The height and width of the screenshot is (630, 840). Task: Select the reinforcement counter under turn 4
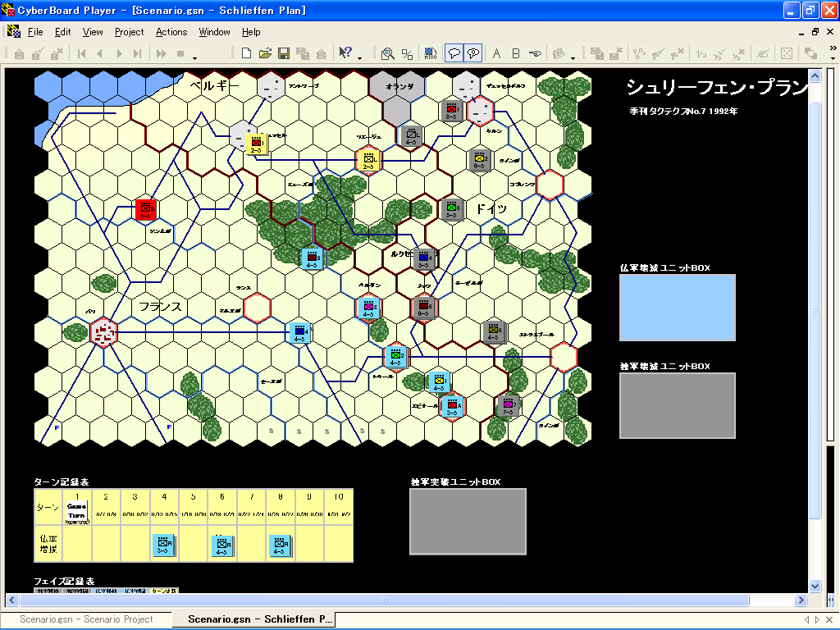tap(164, 546)
